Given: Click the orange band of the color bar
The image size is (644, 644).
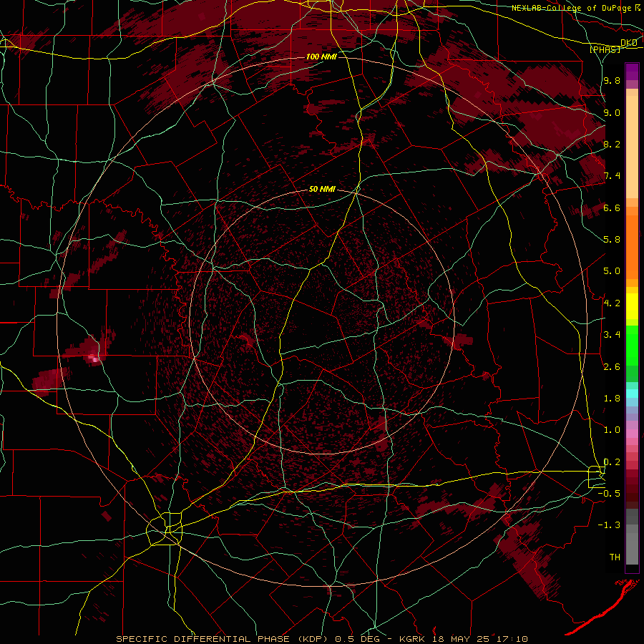Looking at the screenshot, I should [x=632, y=246].
